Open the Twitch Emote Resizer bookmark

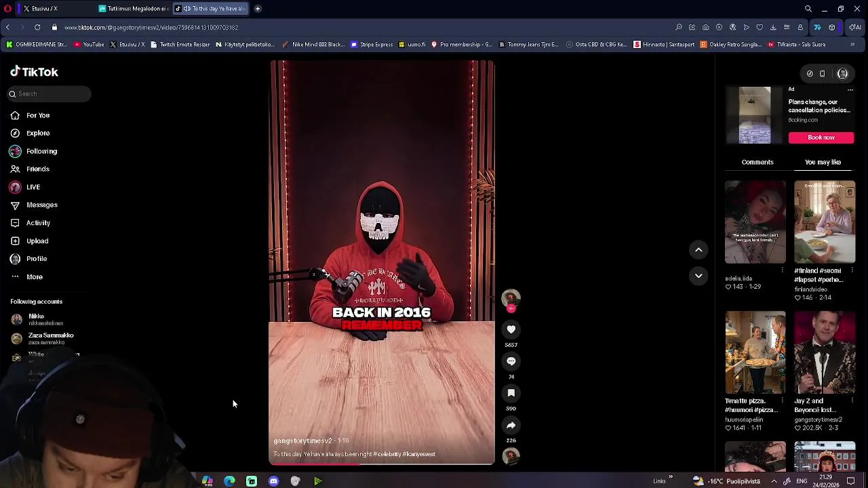point(180,45)
